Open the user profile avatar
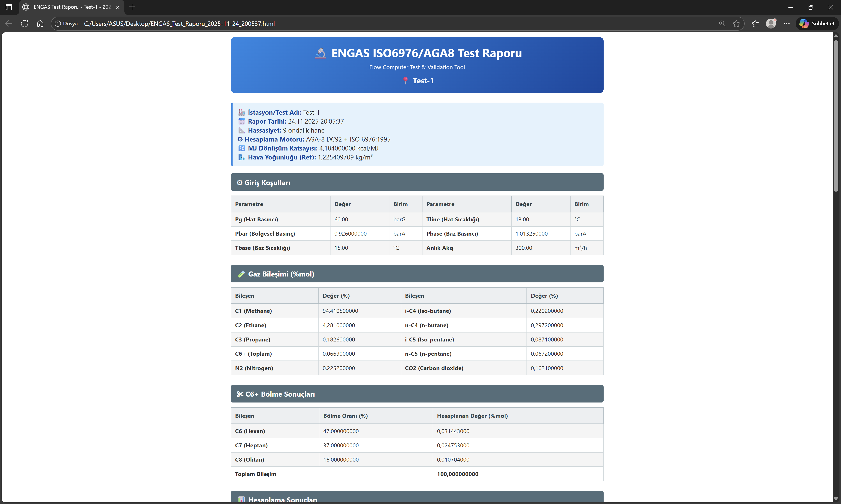Screen dimensions: 841x504 click(771, 23)
